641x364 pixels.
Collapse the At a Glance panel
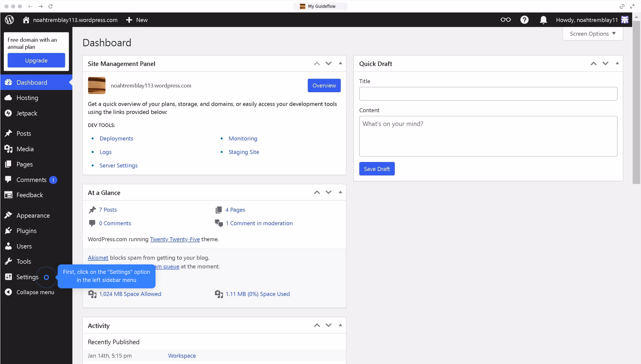coord(340,192)
